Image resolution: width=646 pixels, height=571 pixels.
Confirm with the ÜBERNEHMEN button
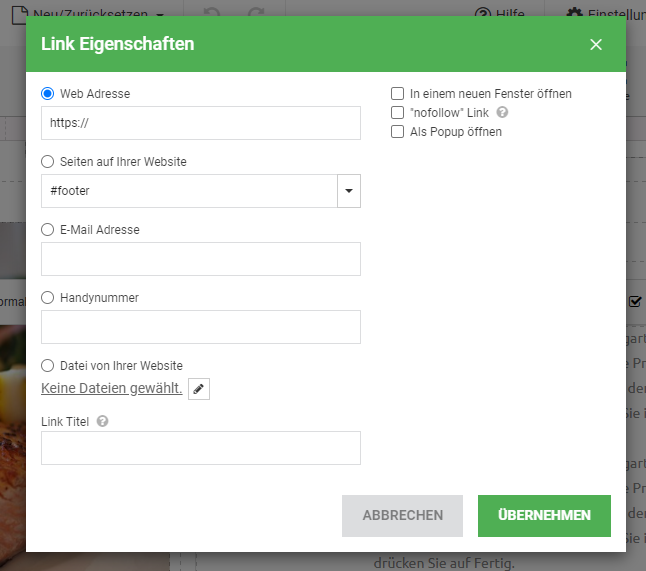point(544,516)
